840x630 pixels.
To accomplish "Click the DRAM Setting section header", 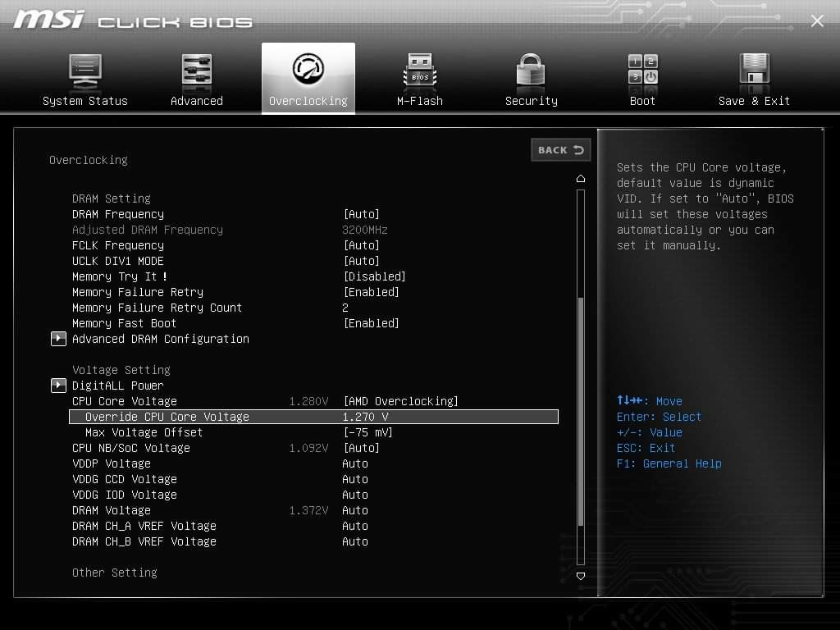I will [x=112, y=199].
